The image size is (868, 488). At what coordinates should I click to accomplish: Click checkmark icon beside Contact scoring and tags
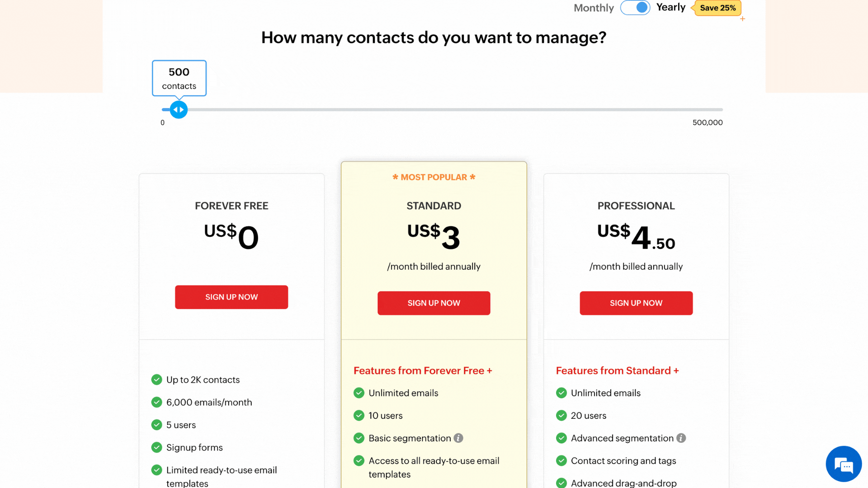pyautogui.click(x=561, y=460)
